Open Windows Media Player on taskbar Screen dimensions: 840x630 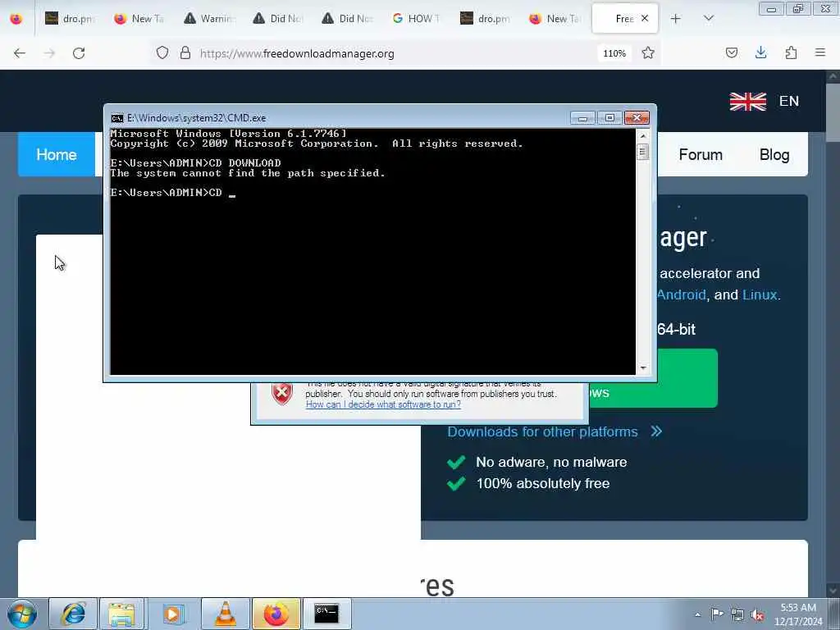[172, 614]
